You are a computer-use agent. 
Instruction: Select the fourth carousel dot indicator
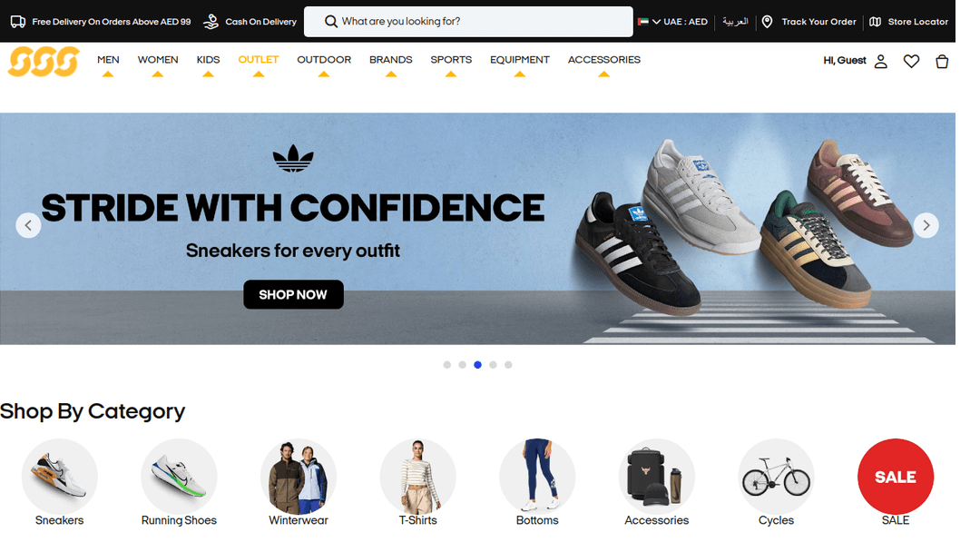(493, 364)
